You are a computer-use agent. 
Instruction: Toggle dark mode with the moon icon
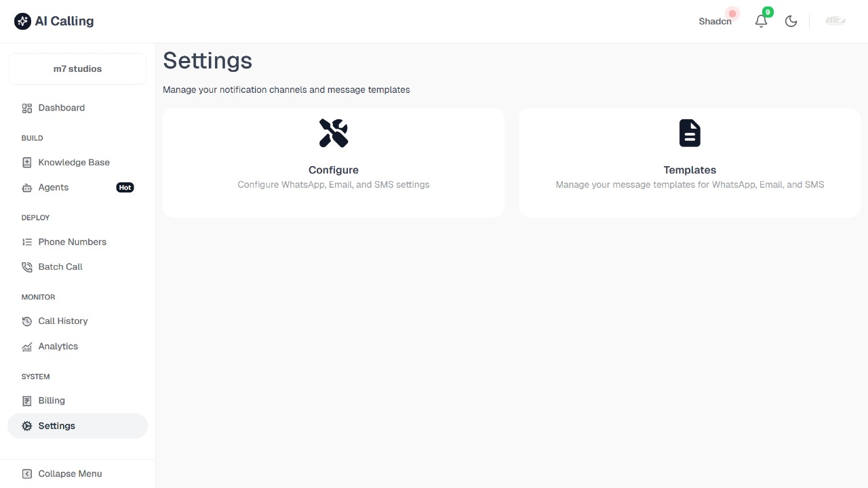(x=791, y=21)
